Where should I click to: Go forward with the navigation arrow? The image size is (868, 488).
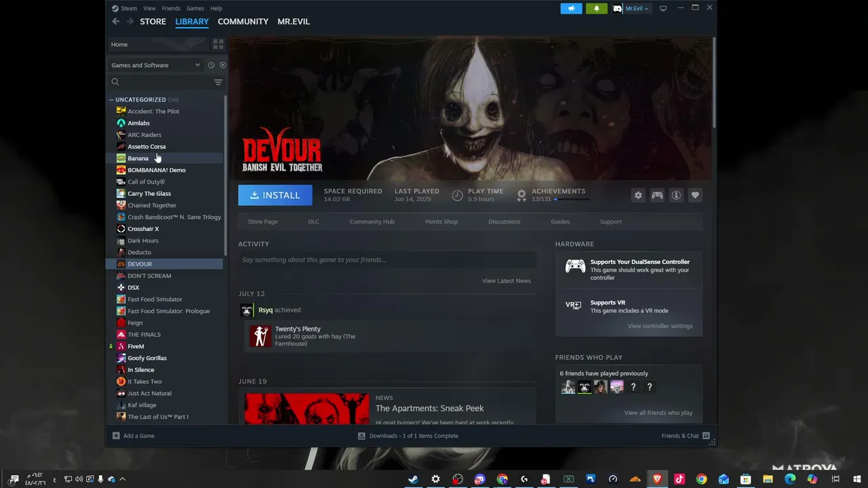point(130,22)
